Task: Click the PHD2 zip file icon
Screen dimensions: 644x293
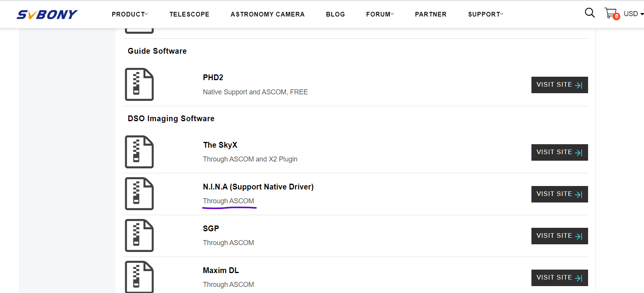Action: point(139,84)
